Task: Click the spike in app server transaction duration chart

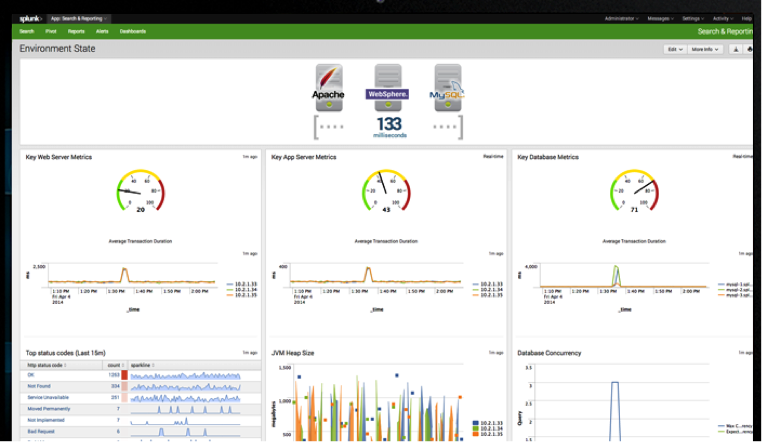Action: (x=368, y=274)
